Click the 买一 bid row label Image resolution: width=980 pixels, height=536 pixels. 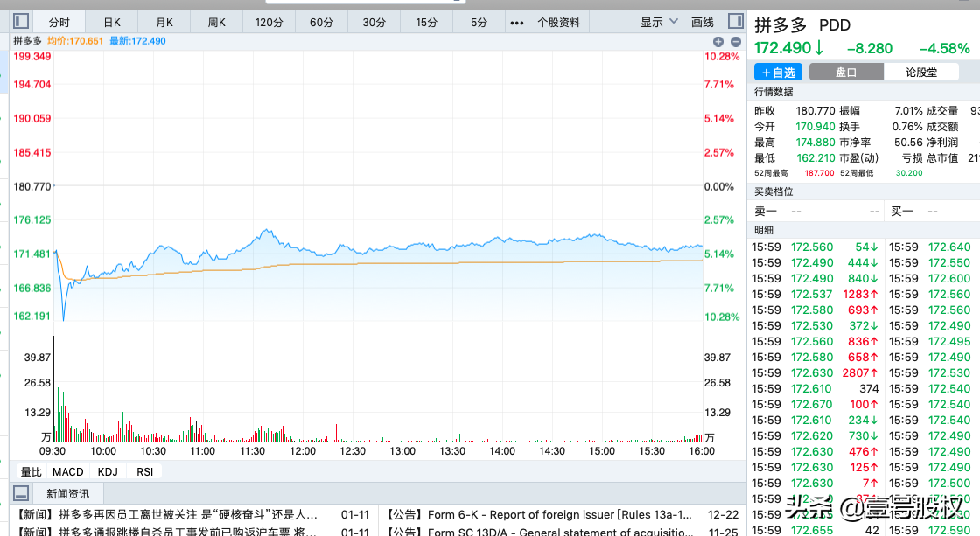902,211
